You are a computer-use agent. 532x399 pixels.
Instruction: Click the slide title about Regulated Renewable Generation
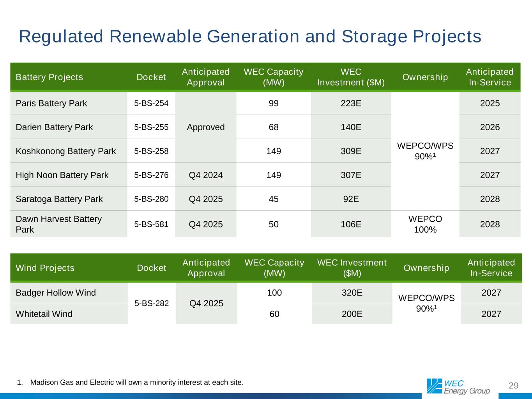coord(250,37)
